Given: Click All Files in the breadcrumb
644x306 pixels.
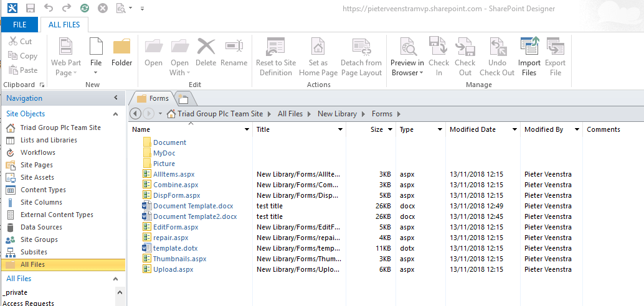Looking at the screenshot, I should pos(290,114).
